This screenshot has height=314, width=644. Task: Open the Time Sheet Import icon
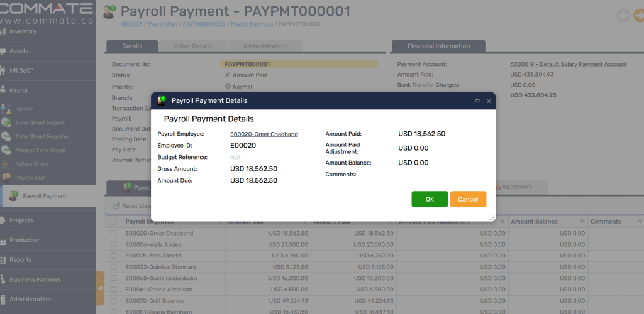click(6, 122)
